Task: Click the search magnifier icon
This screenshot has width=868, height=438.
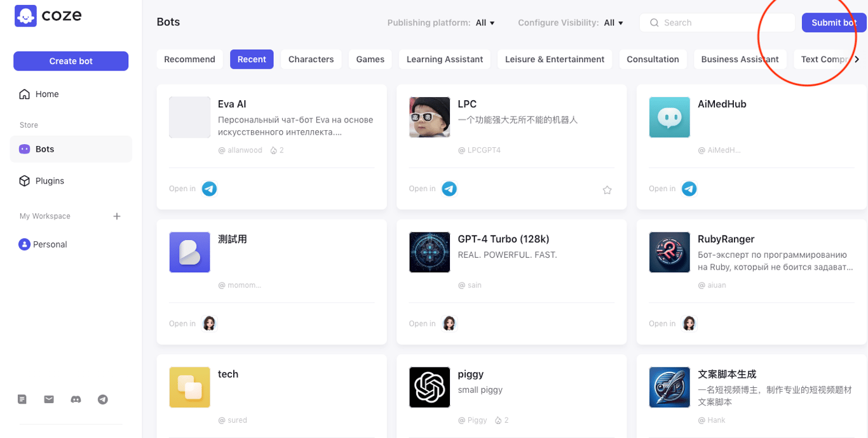Action: tap(654, 23)
